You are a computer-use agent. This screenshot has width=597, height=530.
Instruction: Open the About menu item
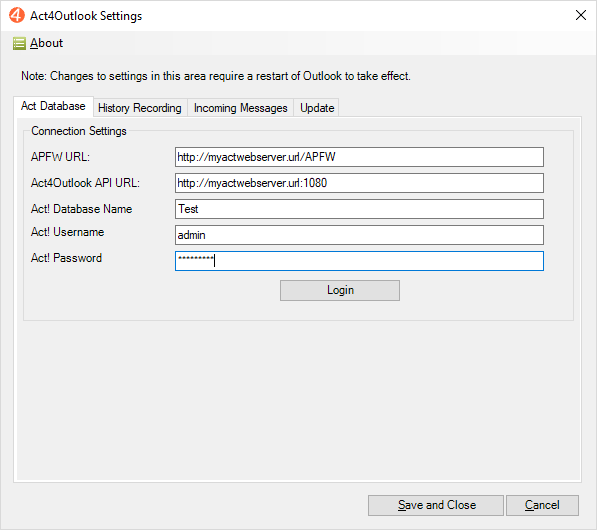pos(46,43)
